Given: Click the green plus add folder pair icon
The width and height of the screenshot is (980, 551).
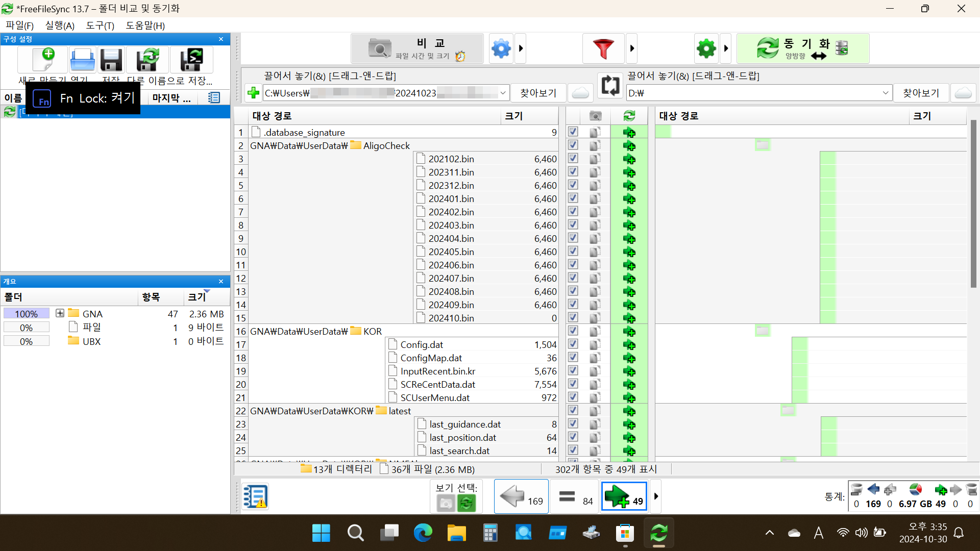Looking at the screenshot, I should pos(253,93).
